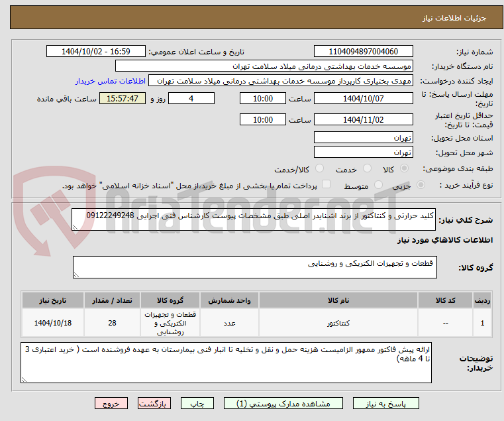The width and height of the screenshot is (504, 421).
Task: Click the price validity hour field 10:00
Action: [x=263, y=120]
